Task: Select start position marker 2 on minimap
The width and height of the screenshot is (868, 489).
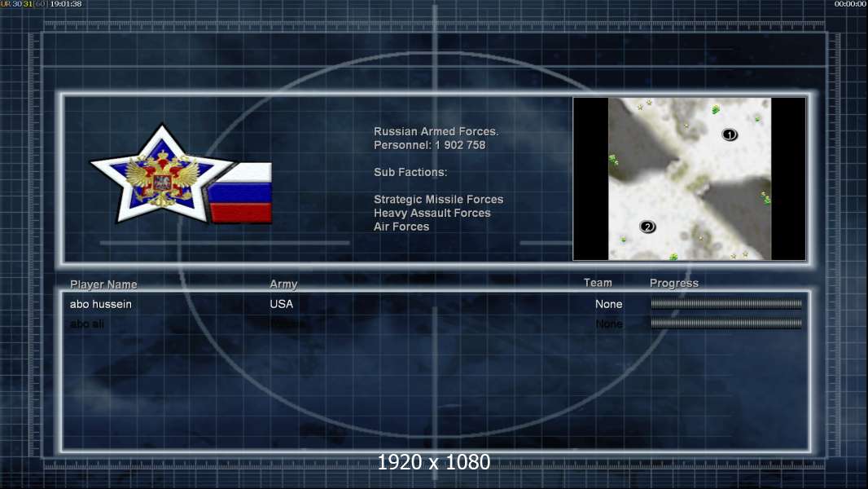Action: point(647,227)
